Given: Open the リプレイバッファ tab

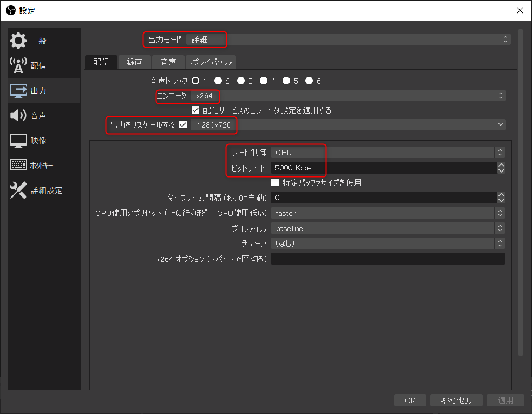Looking at the screenshot, I should (x=210, y=62).
